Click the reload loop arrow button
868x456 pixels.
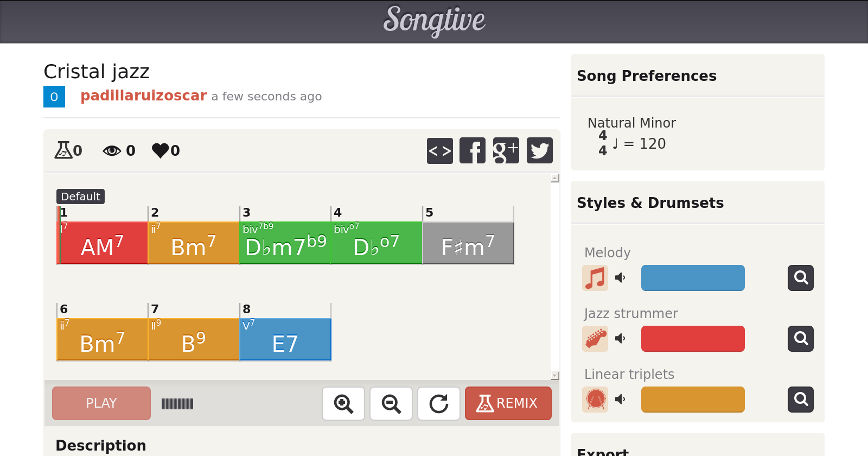(439, 403)
